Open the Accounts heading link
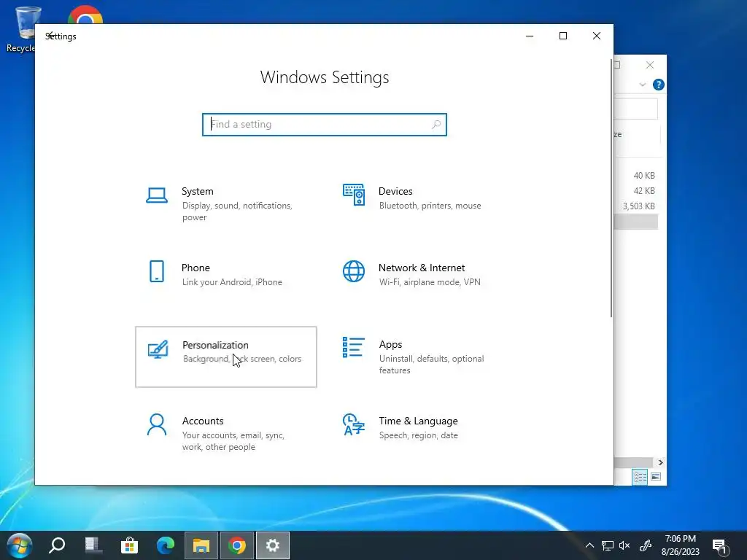The width and height of the screenshot is (747, 560). click(x=203, y=421)
